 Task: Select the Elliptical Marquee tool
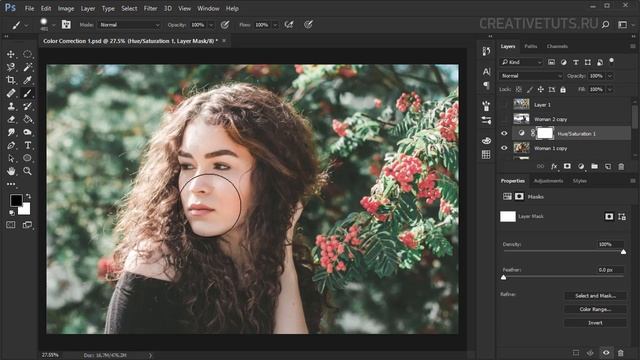point(27,54)
